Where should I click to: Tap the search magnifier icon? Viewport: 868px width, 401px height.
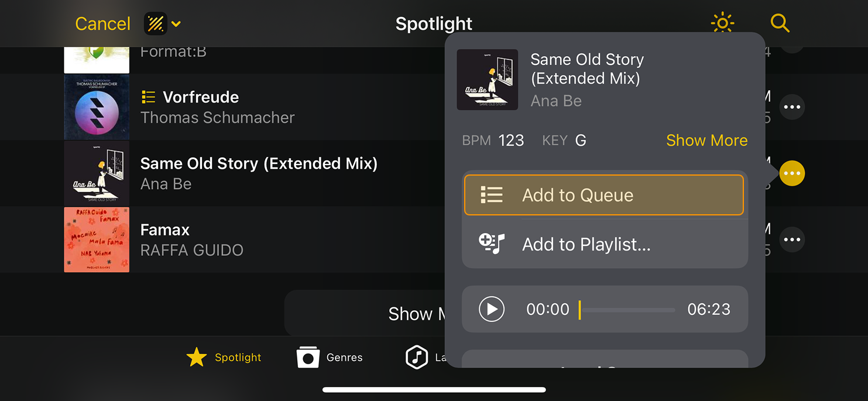pos(780,23)
